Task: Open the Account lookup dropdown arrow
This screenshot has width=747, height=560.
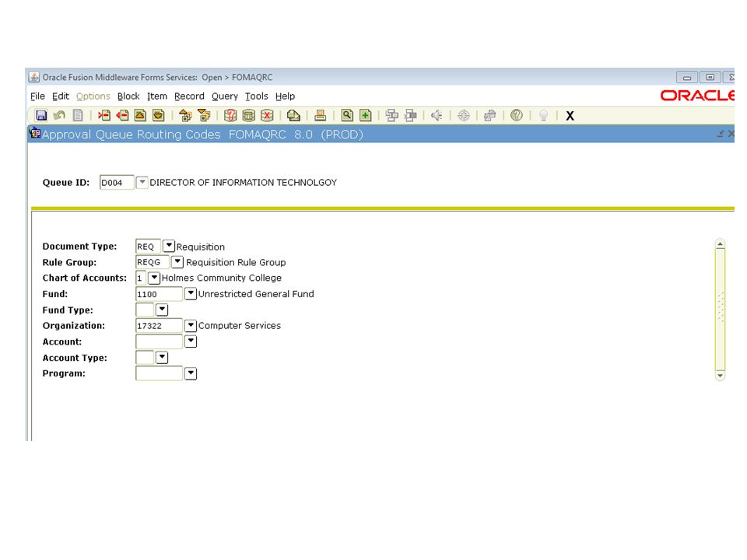Action: click(x=191, y=341)
